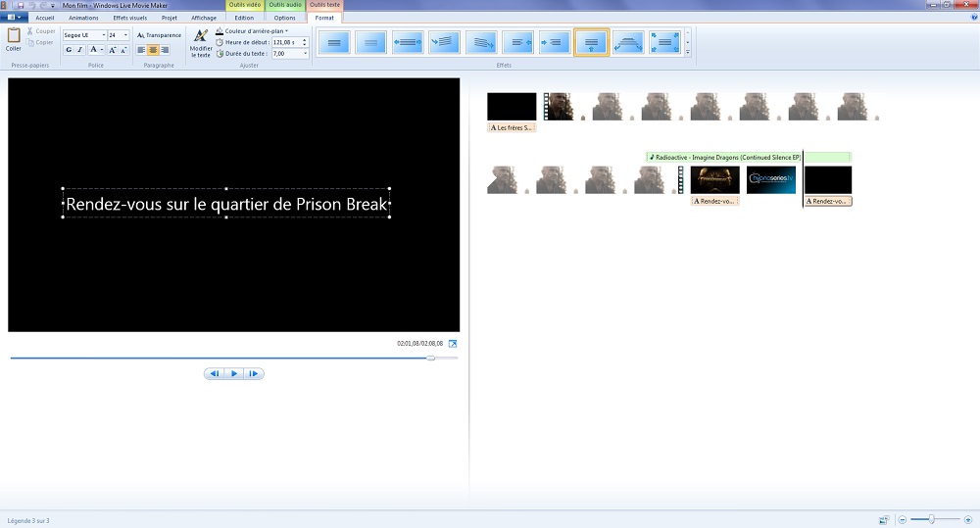
Task: Select the fly-in from right effect
Action: pos(517,42)
